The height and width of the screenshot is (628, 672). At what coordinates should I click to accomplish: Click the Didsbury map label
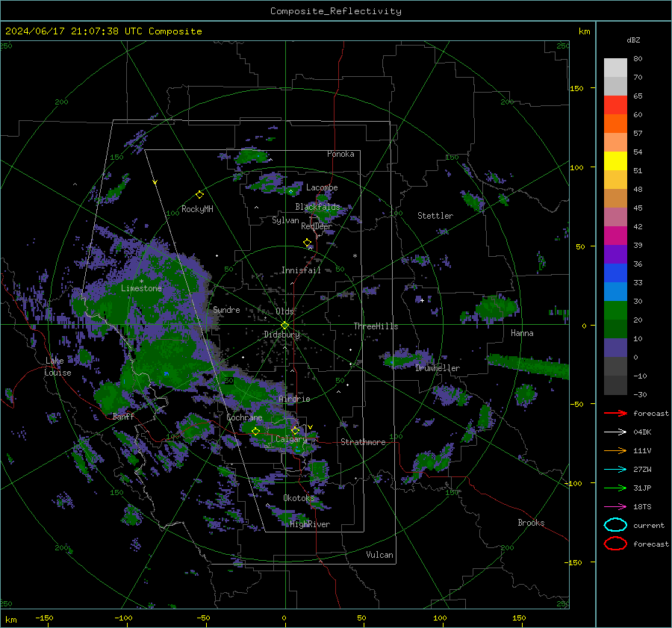[x=282, y=335]
